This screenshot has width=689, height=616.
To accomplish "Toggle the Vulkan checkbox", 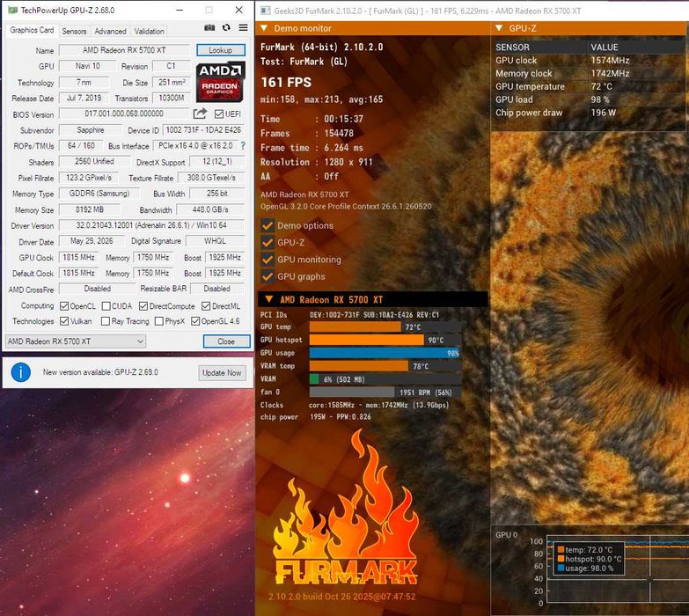I will (x=64, y=321).
